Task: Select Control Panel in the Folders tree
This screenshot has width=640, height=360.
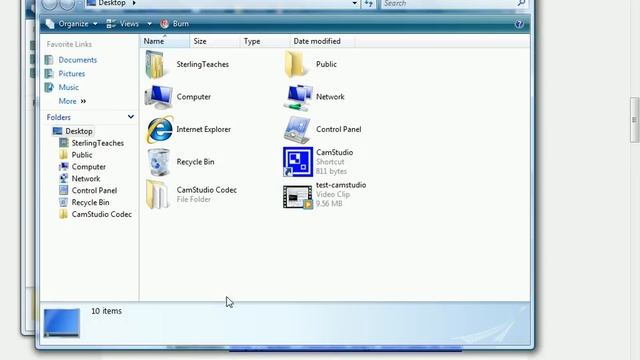Action: tap(94, 191)
